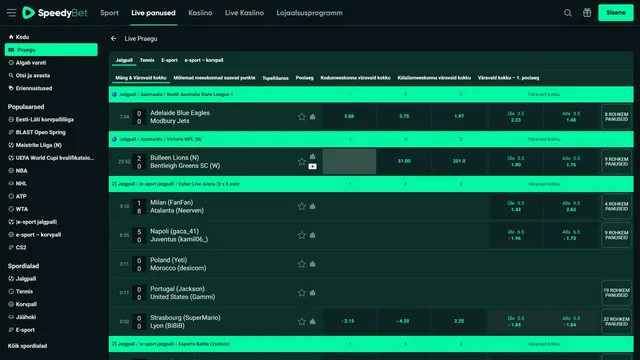Select the Topeltšanss market tab

(x=276, y=78)
